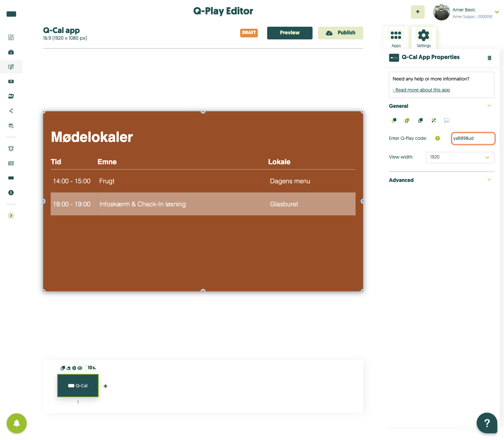Screen dimensions: 504x440
Task: Expand the Advanced section chevron
Action: click(489, 180)
